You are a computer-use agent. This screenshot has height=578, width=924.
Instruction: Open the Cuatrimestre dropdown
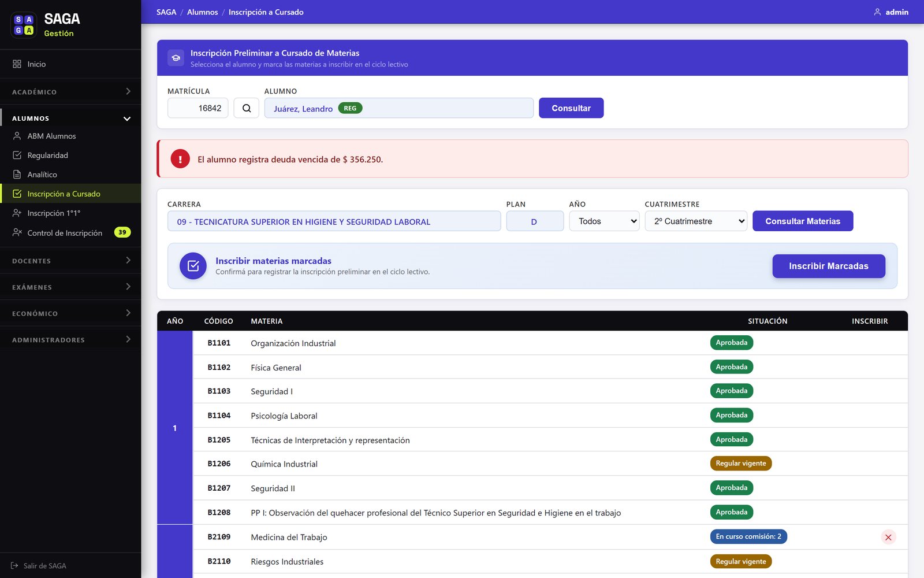tap(696, 221)
